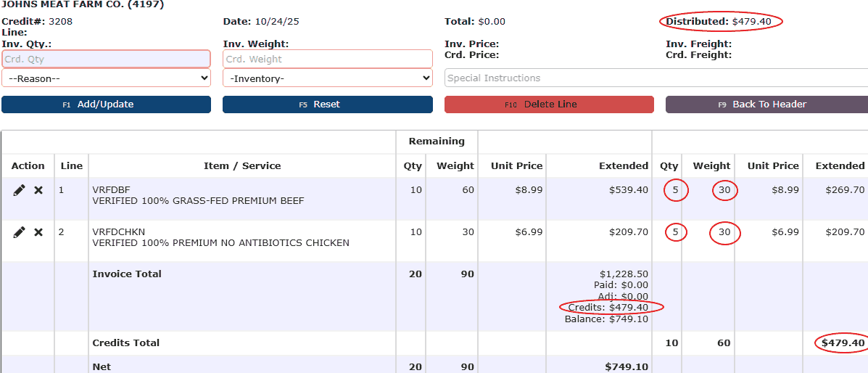Click the Line column header
The image size is (868, 373).
[72, 166]
